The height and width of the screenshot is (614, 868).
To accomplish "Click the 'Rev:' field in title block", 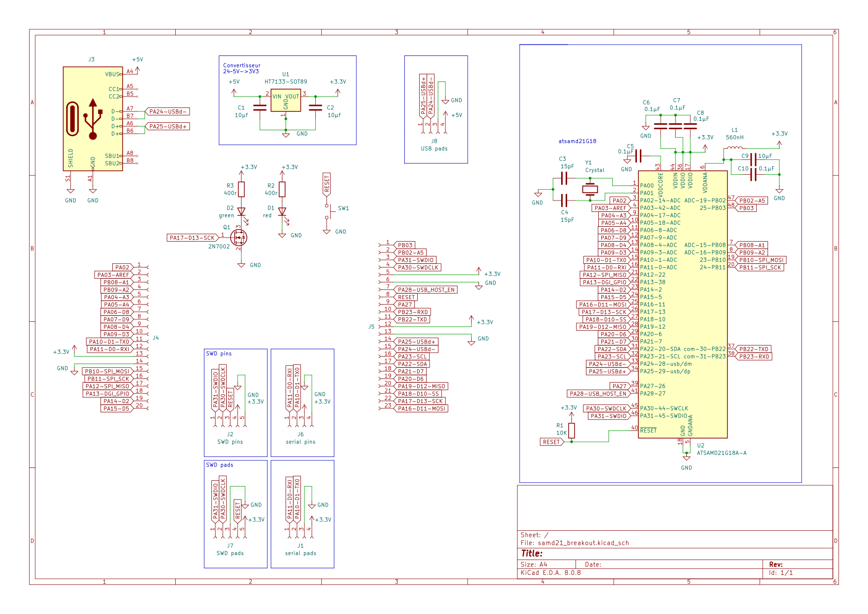I will tap(776, 564).
